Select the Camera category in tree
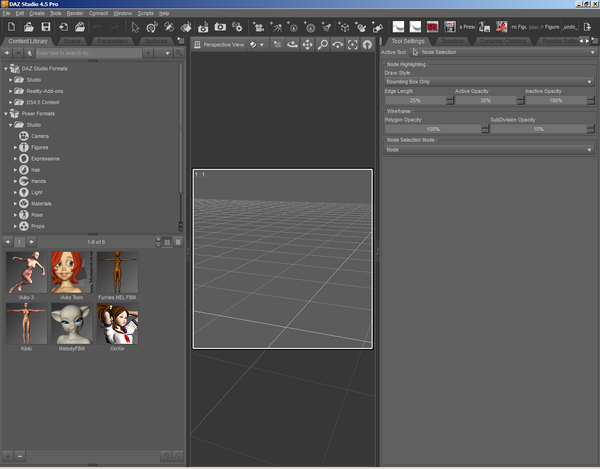The height and width of the screenshot is (469, 600). (40, 136)
